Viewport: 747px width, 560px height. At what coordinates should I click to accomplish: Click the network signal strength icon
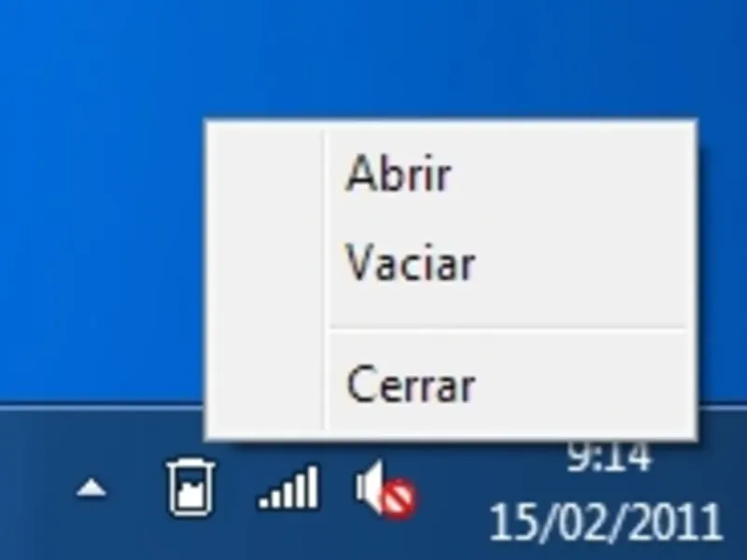click(289, 487)
